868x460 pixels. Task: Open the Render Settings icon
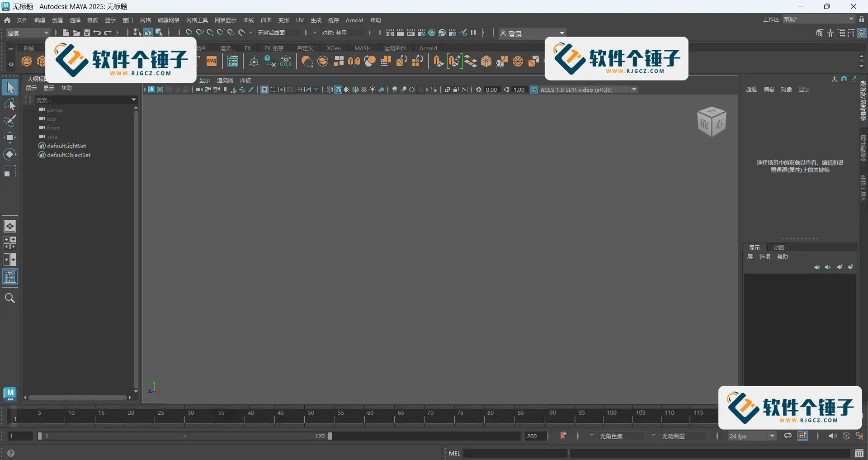tap(421, 33)
